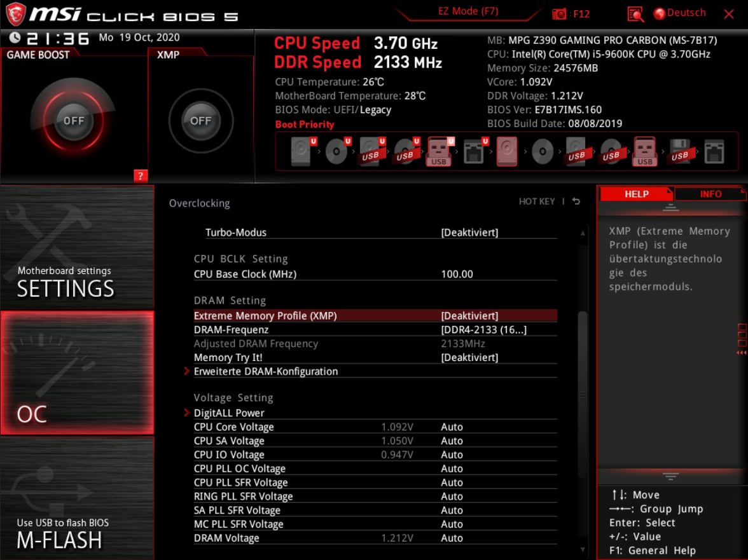Viewport: 748px width, 560px height.
Task: Select the legacy CD/DVD boot icon without U badge
Action: (x=543, y=152)
